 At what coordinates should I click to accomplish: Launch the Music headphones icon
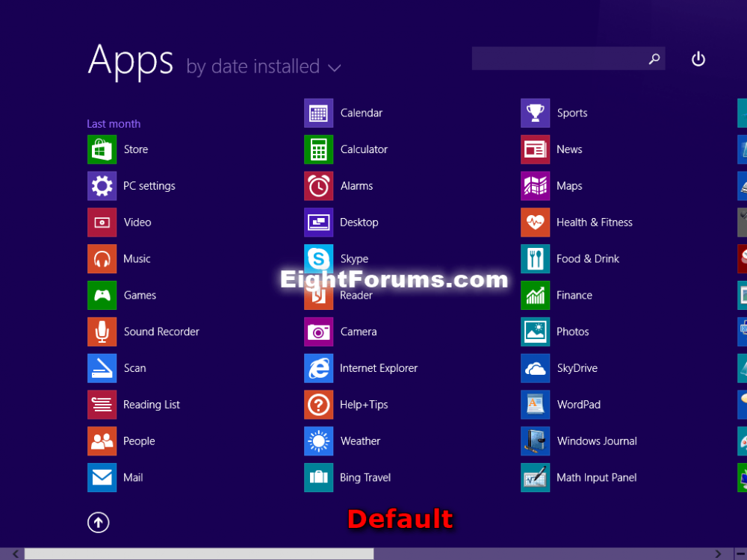pos(102,258)
